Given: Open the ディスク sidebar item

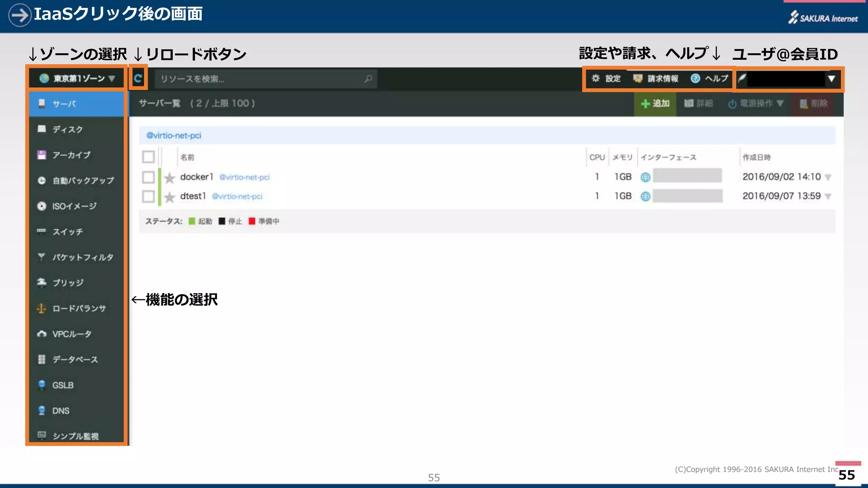Looking at the screenshot, I should tap(77, 129).
